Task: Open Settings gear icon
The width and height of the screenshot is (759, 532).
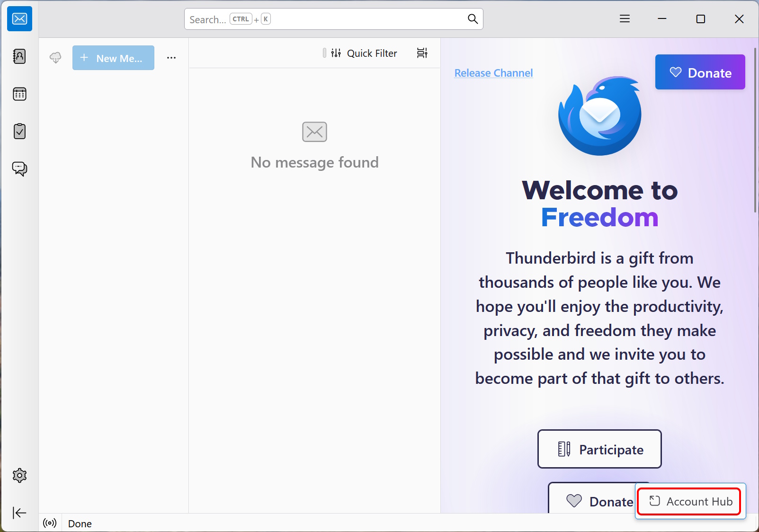Action: (x=19, y=475)
